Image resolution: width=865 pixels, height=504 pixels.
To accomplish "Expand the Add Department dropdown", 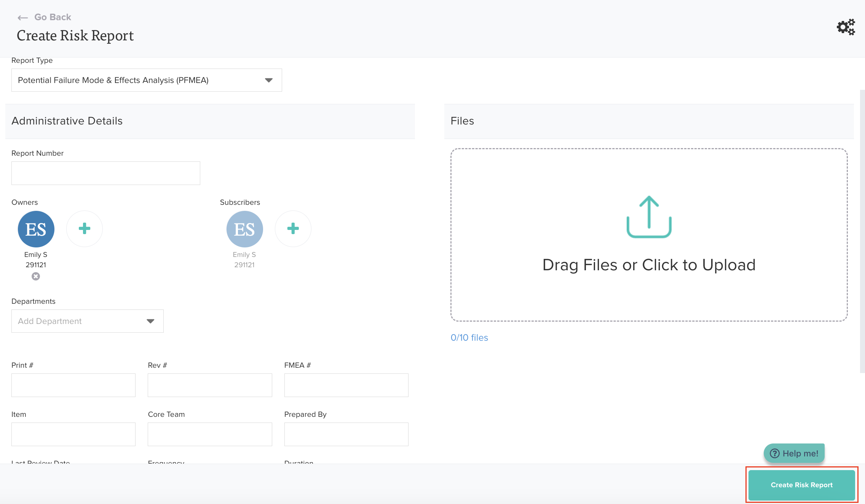I will coord(88,321).
